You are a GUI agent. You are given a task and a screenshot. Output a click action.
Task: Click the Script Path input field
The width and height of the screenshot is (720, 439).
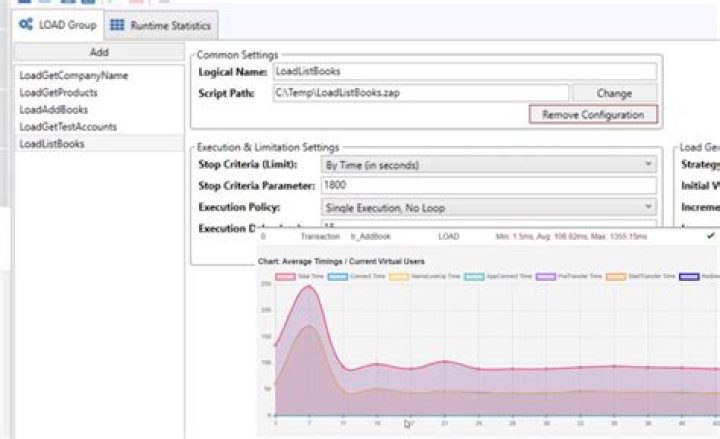[x=421, y=93]
